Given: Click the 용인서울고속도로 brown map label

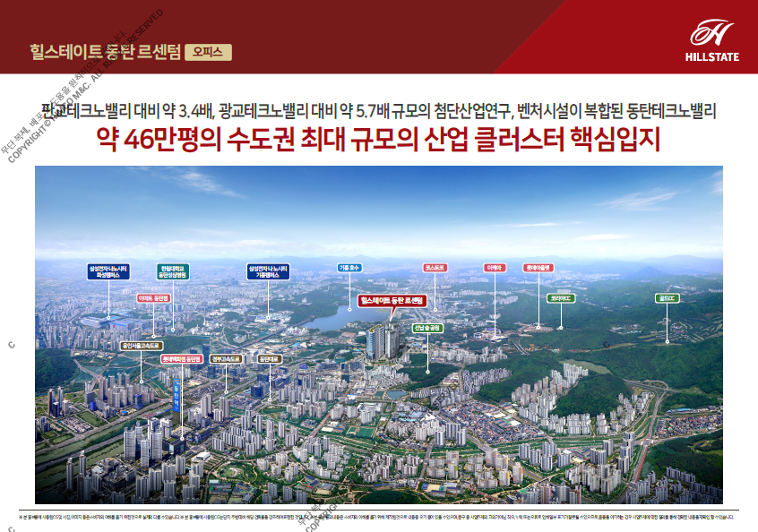Looking at the screenshot, I should pyautogui.click(x=142, y=346).
